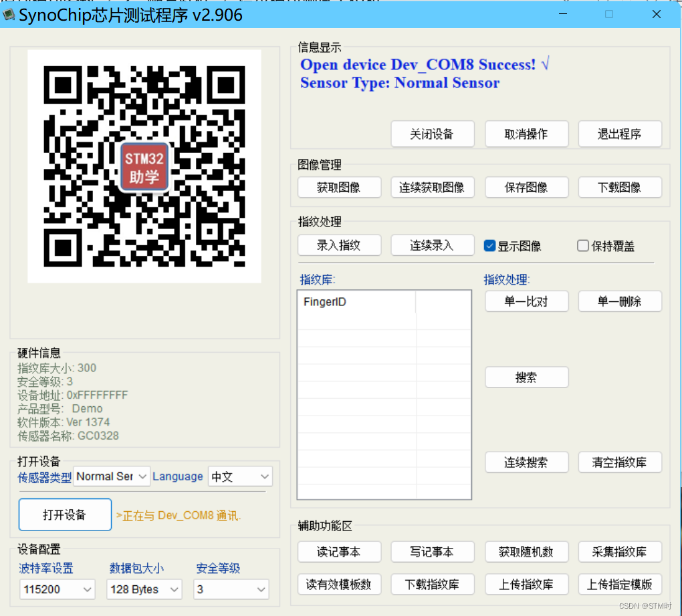
Task: Open the 波特率设置 115200 dropdown
Action: tap(57, 589)
